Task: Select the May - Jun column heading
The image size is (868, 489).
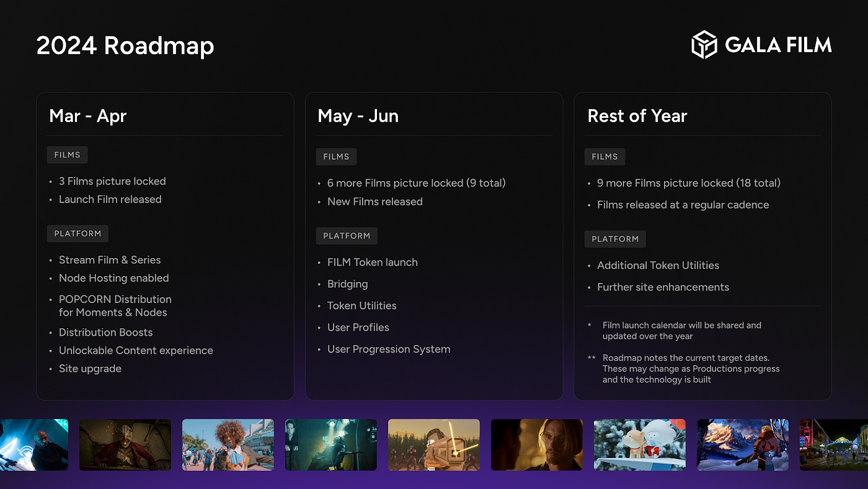Action: [358, 116]
